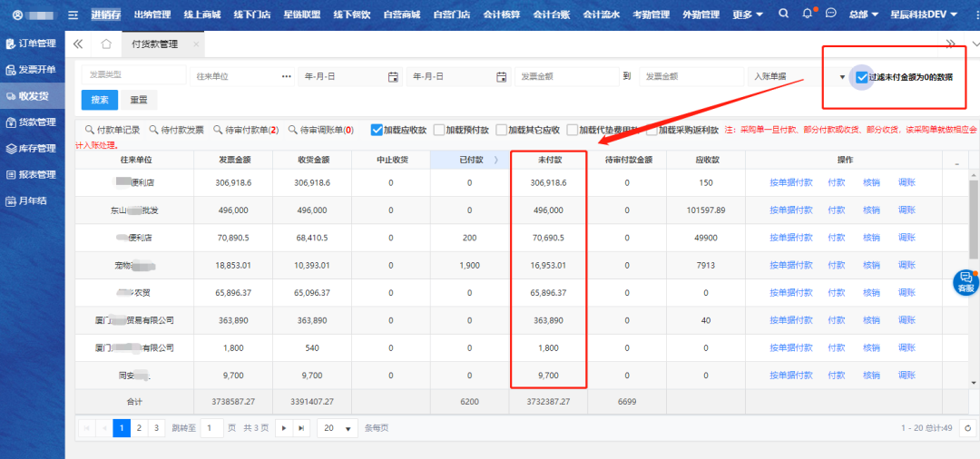Viewport: 980px width, 459px height.
Task: Open the chat message bubble icon
Action: coord(830,14)
